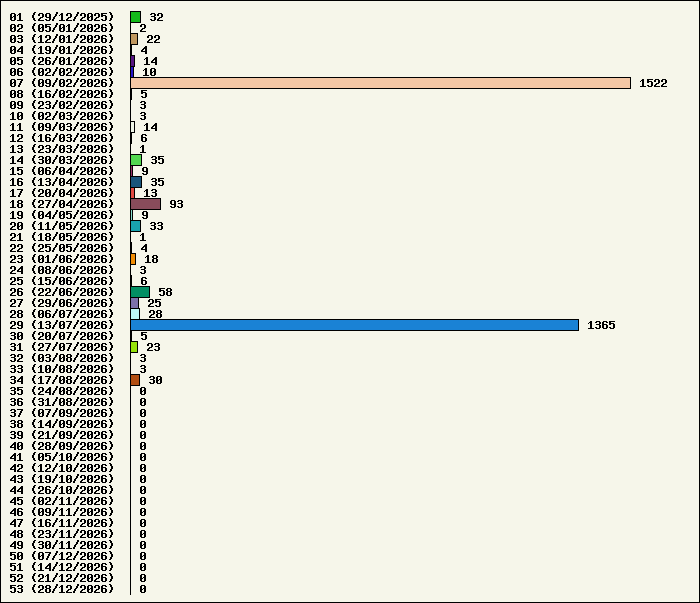This screenshot has width=700, height=603.
Task: Select the row label 20 (11/05/2026)
Action: pos(62,226)
